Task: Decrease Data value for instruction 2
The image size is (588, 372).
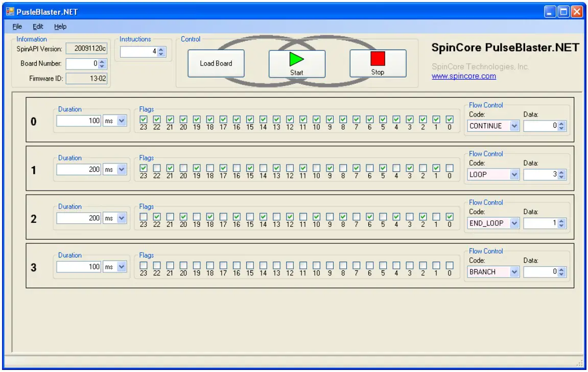Action: coord(562,225)
